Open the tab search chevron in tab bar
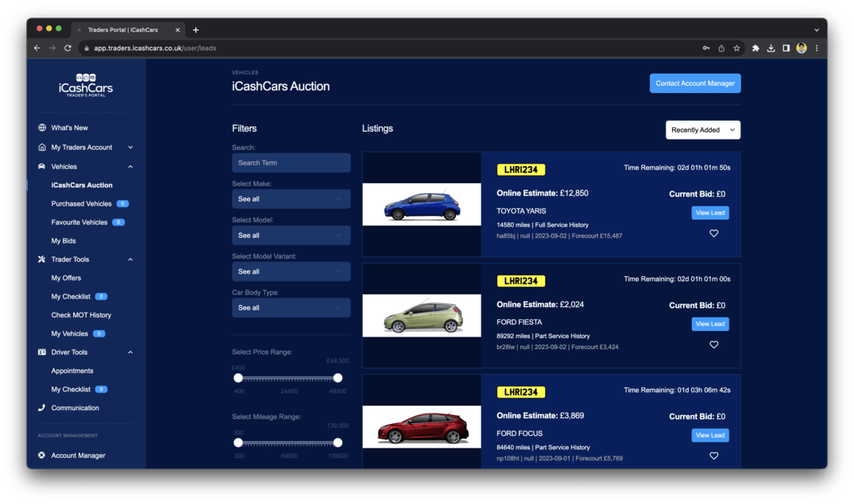Image resolution: width=854 pixels, height=504 pixels. click(817, 30)
